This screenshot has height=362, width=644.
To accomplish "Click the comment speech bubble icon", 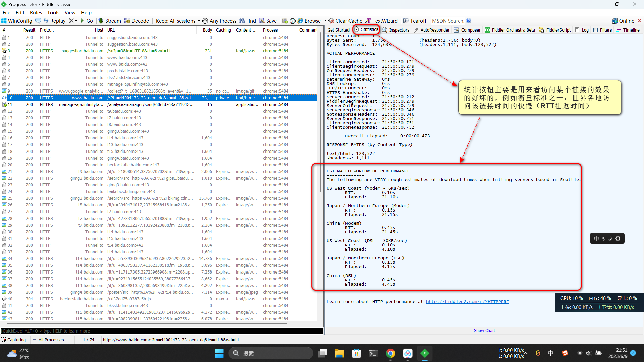I will (x=38, y=21).
